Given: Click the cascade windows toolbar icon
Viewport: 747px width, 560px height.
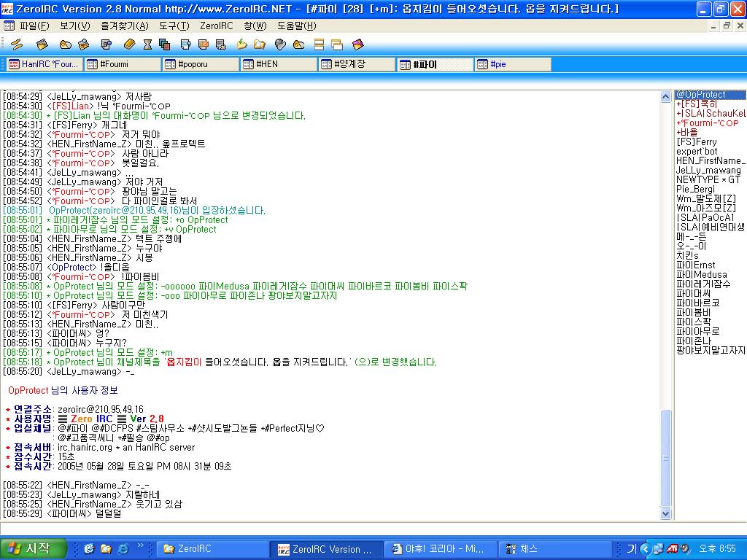Looking at the screenshot, I should (336, 44).
